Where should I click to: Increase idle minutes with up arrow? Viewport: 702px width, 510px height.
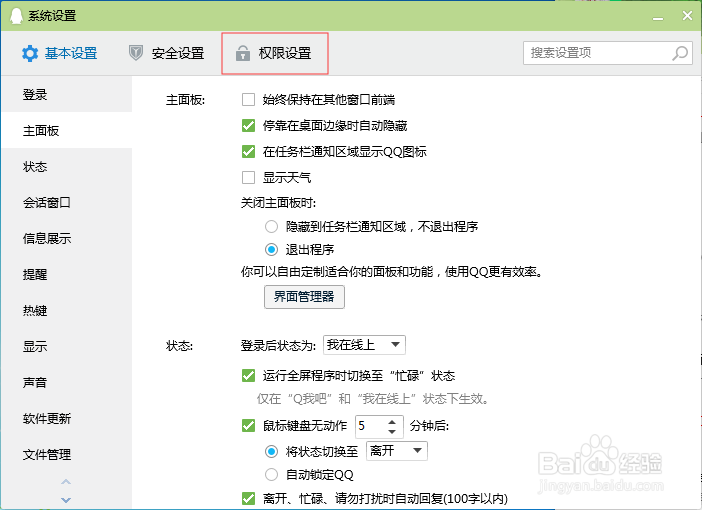[392, 422]
